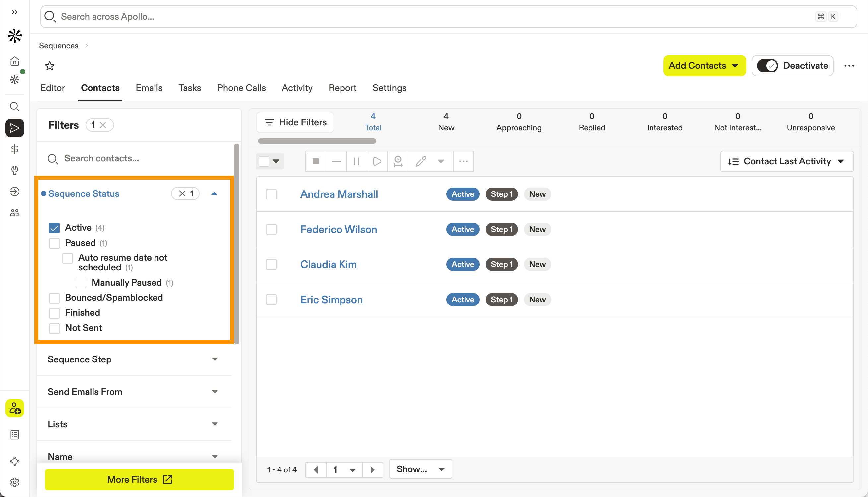This screenshot has width=868, height=497.
Task: Open the Report tab
Action: pos(342,88)
